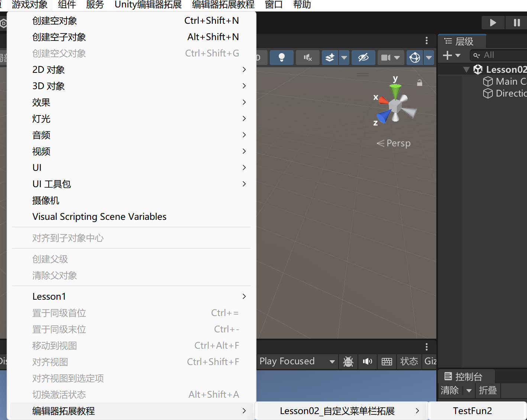Click the keyboard shortcuts icon in Game view
The height and width of the screenshot is (420, 527).
pyautogui.click(x=387, y=361)
